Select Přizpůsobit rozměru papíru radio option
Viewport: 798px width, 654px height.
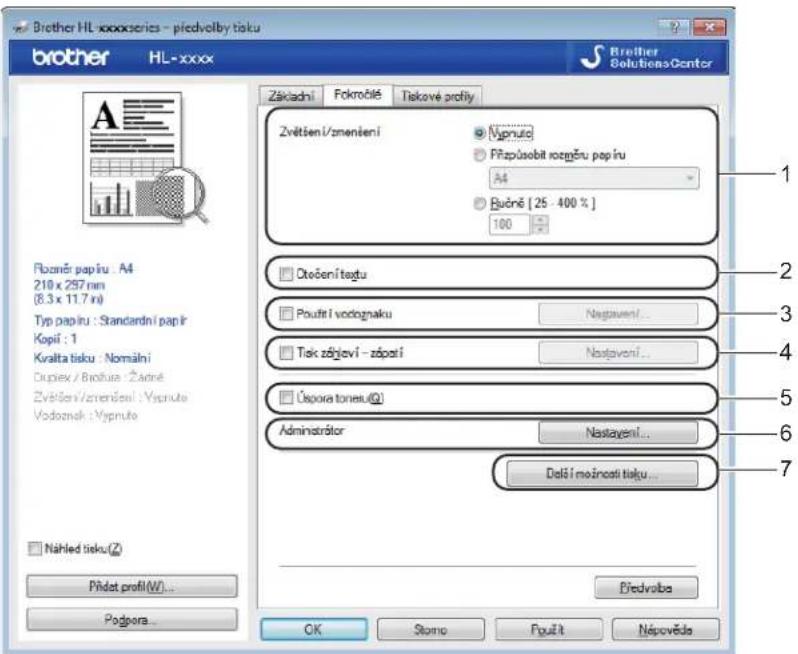[479, 155]
